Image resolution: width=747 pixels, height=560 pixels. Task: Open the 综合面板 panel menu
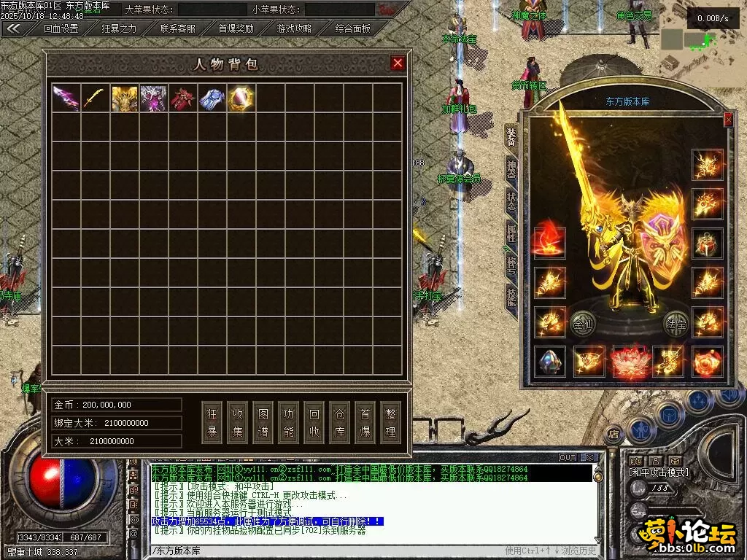pos(352,28)
